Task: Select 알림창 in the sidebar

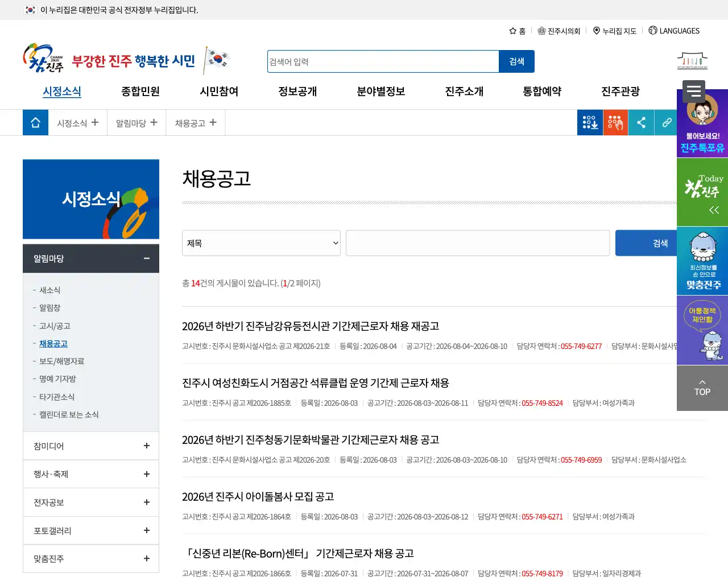Action: point(49,307)
